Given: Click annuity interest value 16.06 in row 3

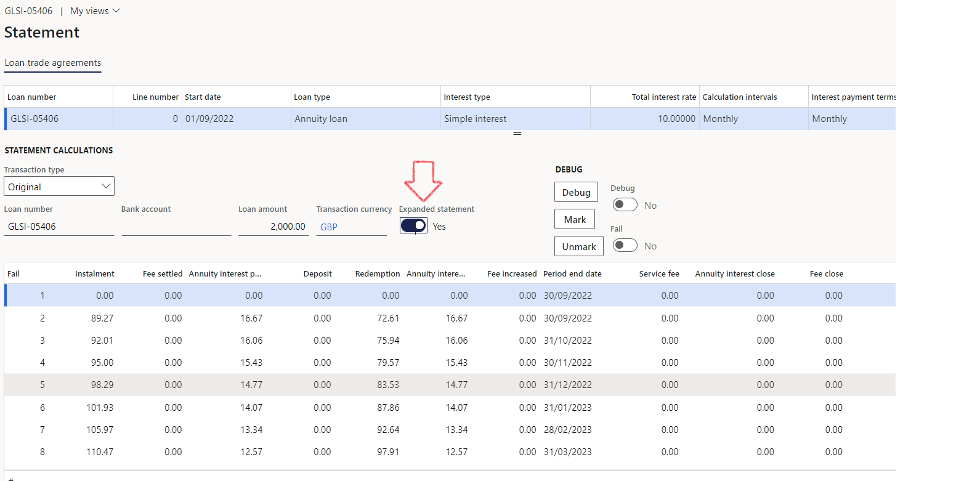Looking at the screenshot, I should 251,341.
